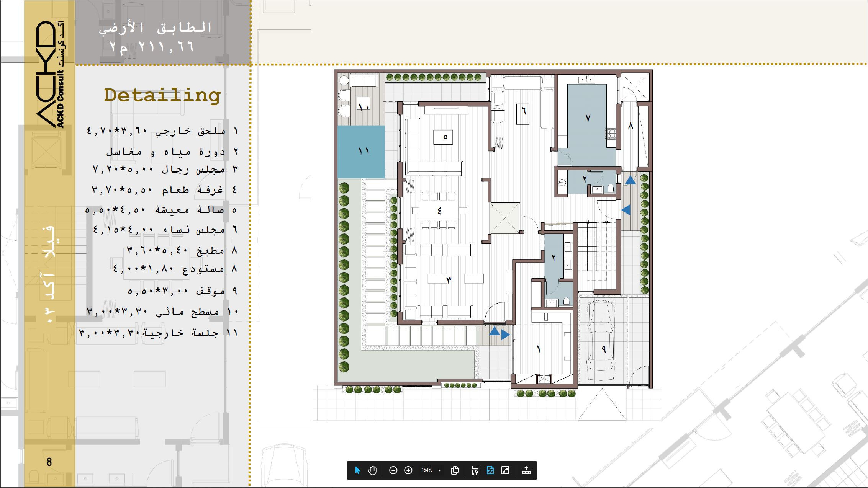Click the dark blue pool area ١١

coord(361,152)
